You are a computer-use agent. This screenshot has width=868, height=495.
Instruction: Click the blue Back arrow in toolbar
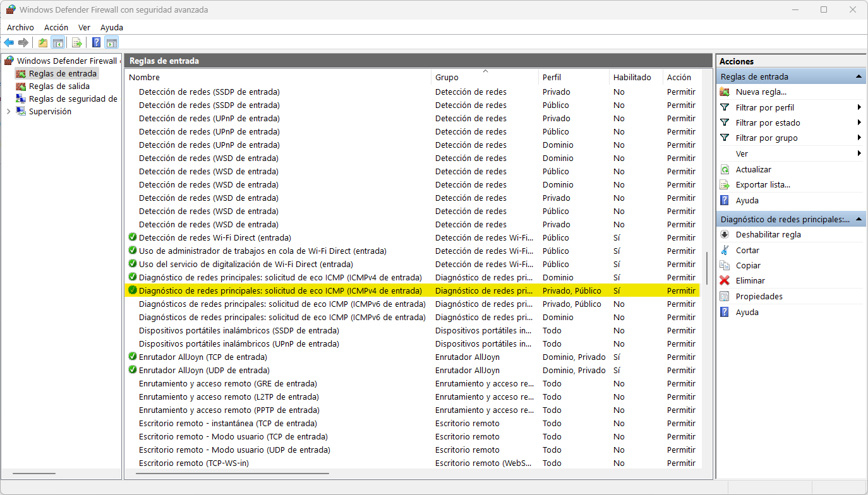coord(9,42)
